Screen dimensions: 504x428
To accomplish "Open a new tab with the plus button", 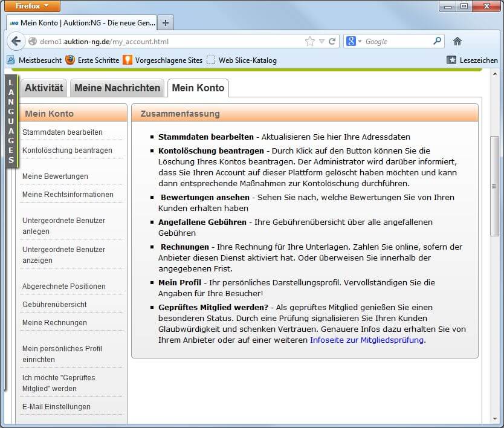I will (166, 23).
